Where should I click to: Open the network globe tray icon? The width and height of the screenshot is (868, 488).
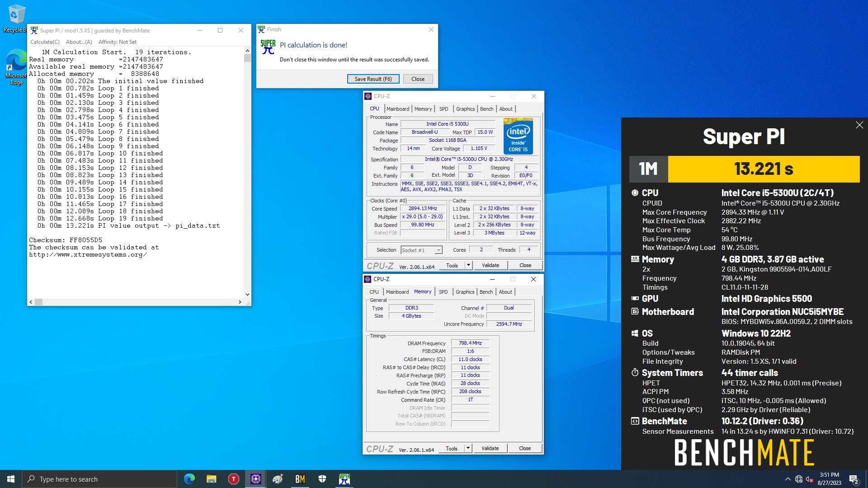tap(799, 479)
